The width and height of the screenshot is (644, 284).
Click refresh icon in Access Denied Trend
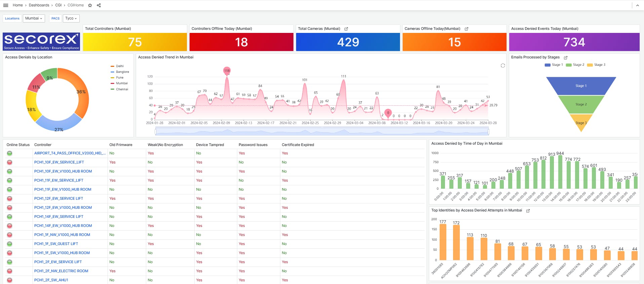pos(503,65)
